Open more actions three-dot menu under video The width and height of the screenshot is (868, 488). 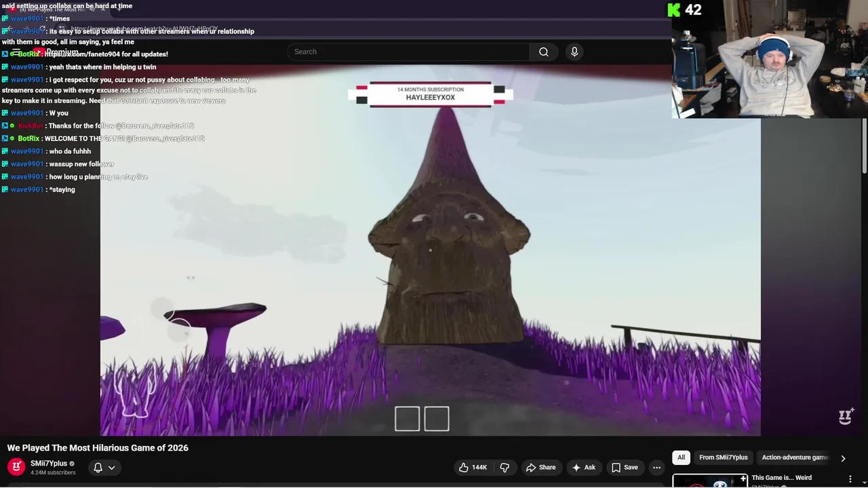coord(656,467)
